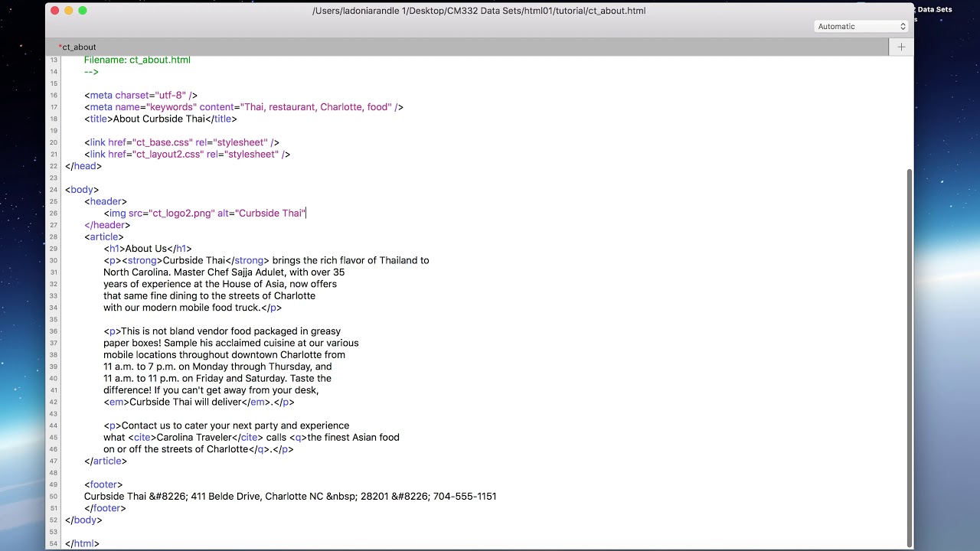Image resolution: width=980 pixels, height=551 pixels.
Task: Click the cite 'Carolina Traveler' line
Action: click(252, 438)
